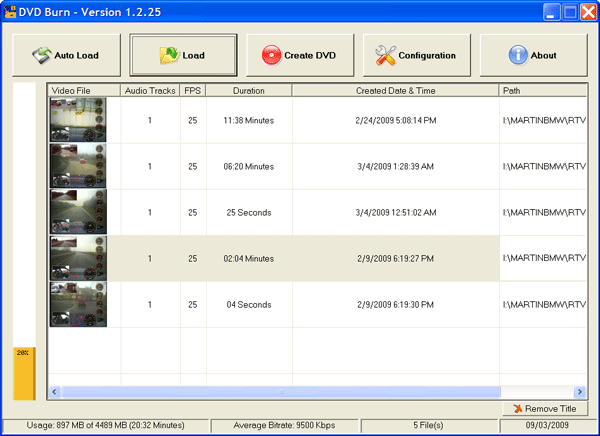Screen dimensions: 600x436
Task: Click the yellow disc usage bar
Action: point(24,373)
